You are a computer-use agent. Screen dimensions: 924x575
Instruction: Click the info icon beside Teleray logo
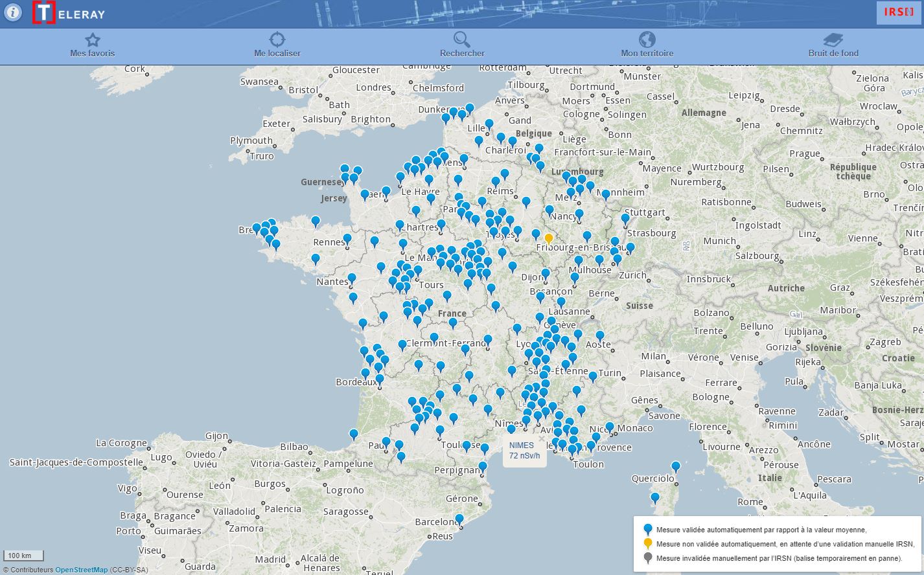tap(13, 12)
